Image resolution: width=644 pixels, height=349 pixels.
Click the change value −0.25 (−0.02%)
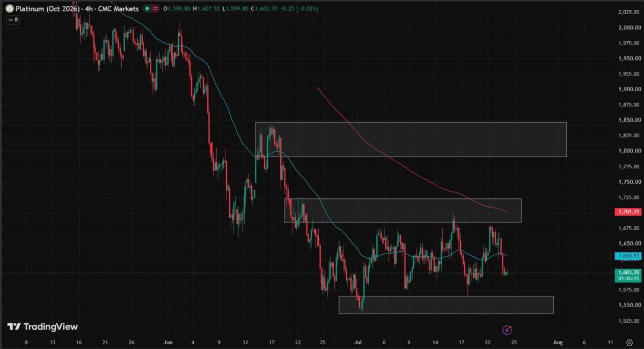pyautogui.click(x=299, y=9)
